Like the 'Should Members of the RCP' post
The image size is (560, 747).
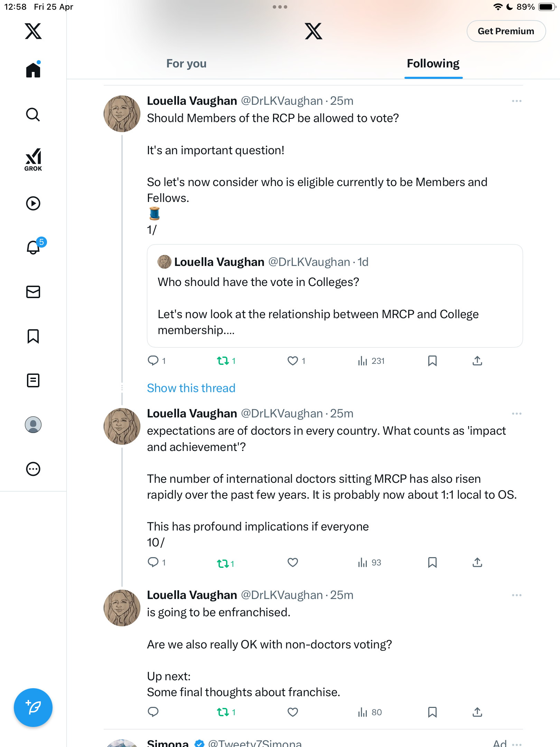pyautogui.click(x=293, y=361)
